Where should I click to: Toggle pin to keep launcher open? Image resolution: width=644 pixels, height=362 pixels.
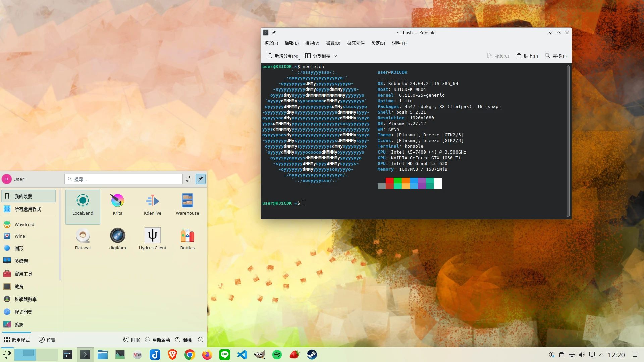pyautogui.click(x=201, y=179)
